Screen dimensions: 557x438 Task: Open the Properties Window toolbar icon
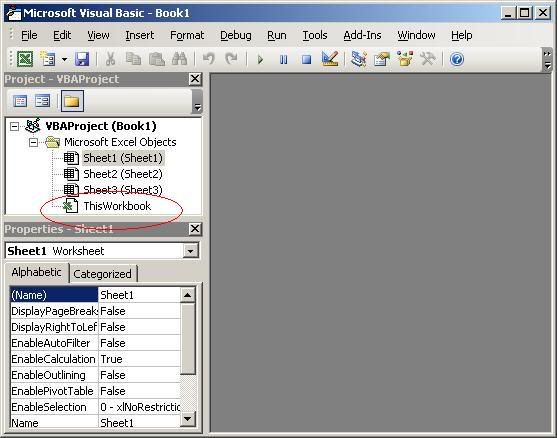(x=382, y=59)
